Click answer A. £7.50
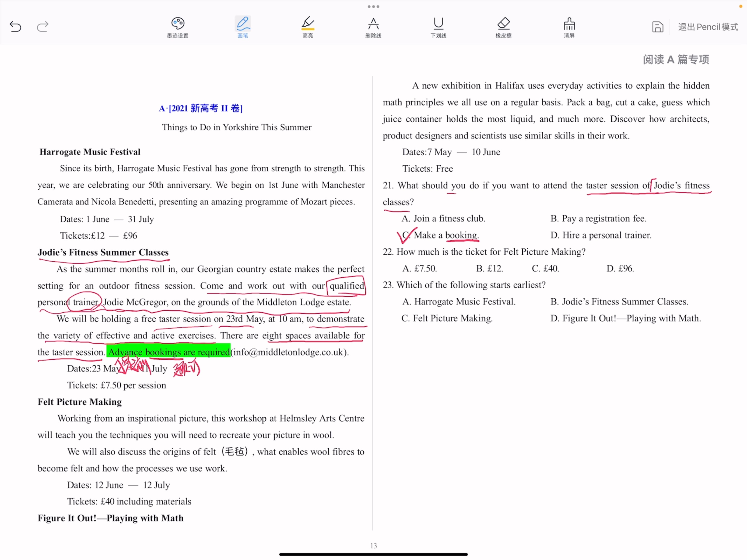 (419, 268)
